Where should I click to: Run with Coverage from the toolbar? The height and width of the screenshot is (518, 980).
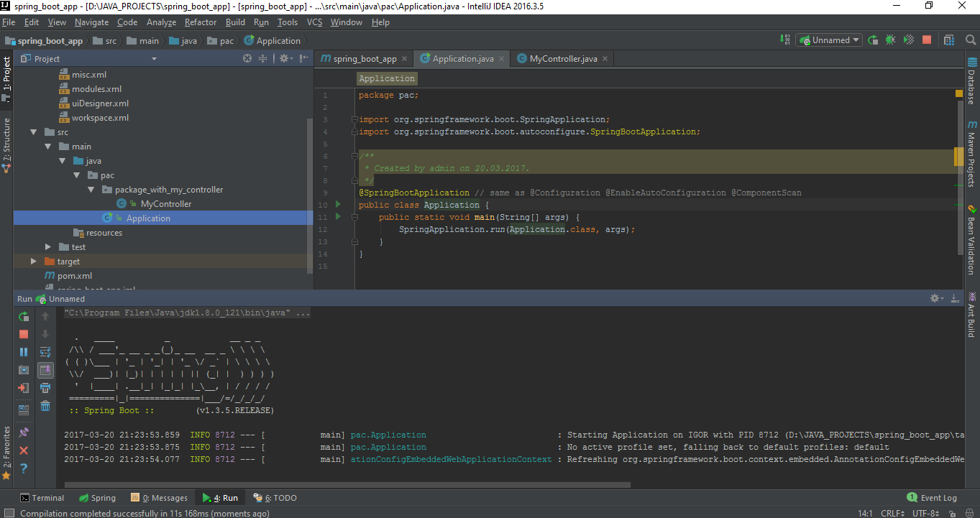point(907,40)
